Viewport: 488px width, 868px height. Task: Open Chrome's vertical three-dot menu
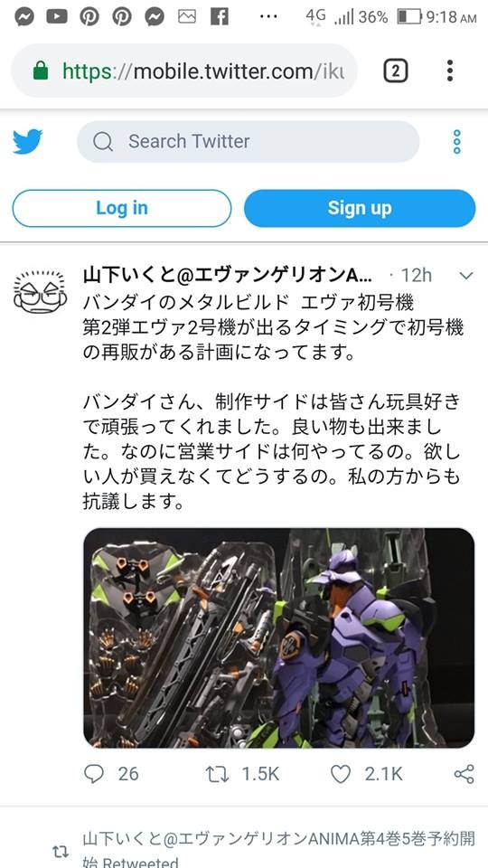click(x=450, y=71)
